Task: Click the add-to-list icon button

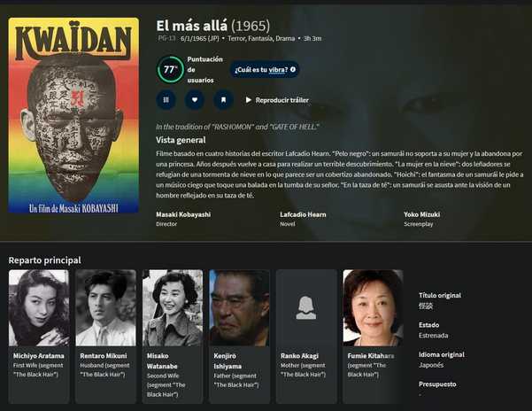Action: (166, 100)
